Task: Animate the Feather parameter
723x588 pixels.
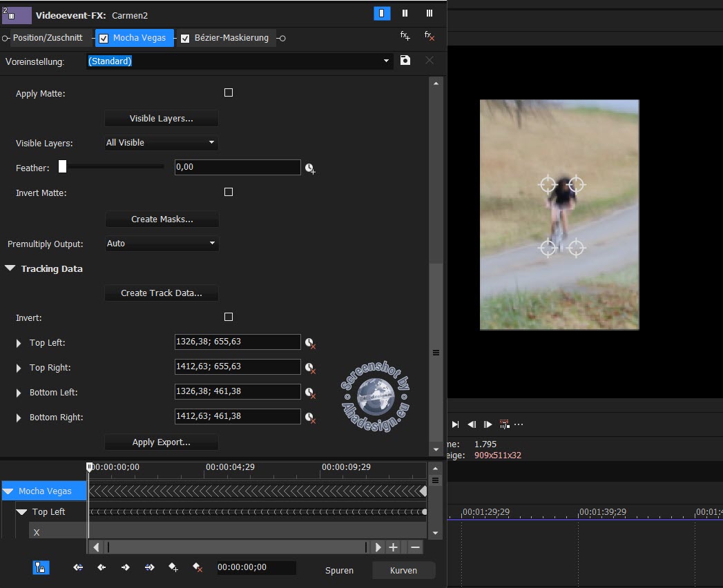Action: (x=310, y=168)
